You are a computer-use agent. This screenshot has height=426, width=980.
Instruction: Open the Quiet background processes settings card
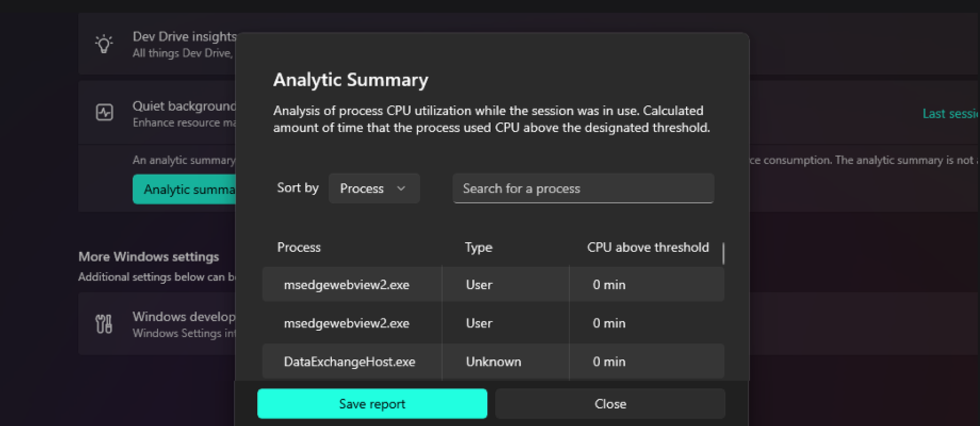click(x=160, y=112)
